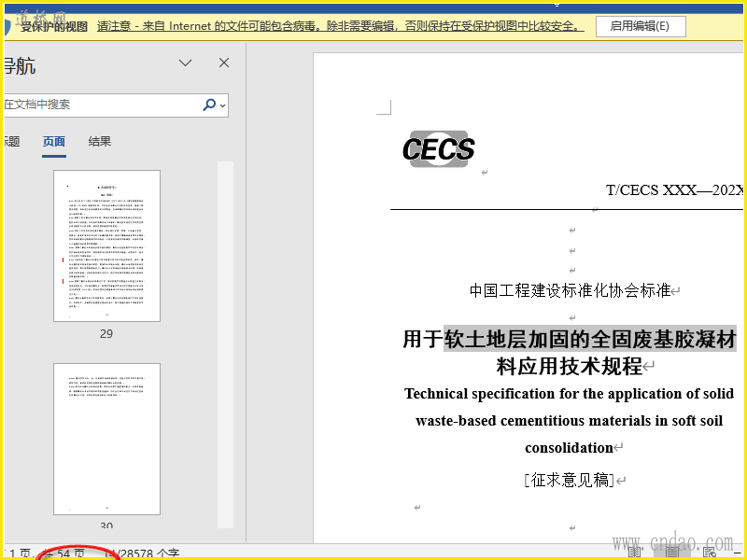
Task: Switch to the headings (标题) tab
Action: click(x=12, y=142)
